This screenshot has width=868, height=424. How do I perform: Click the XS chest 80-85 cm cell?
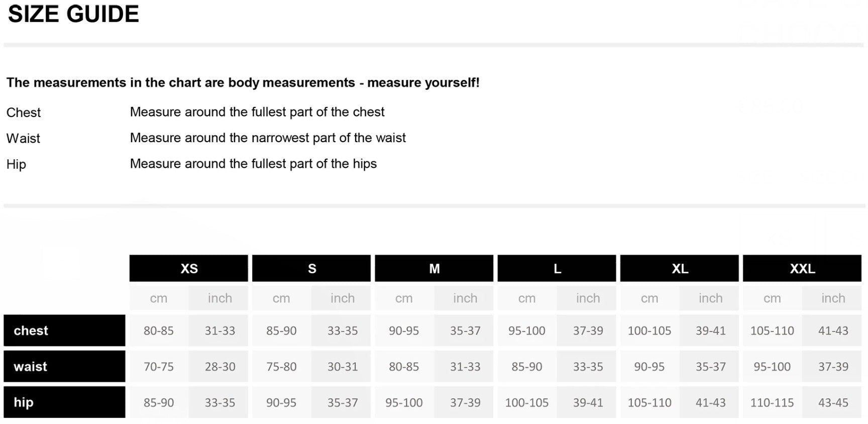click(x=159, y=331)
